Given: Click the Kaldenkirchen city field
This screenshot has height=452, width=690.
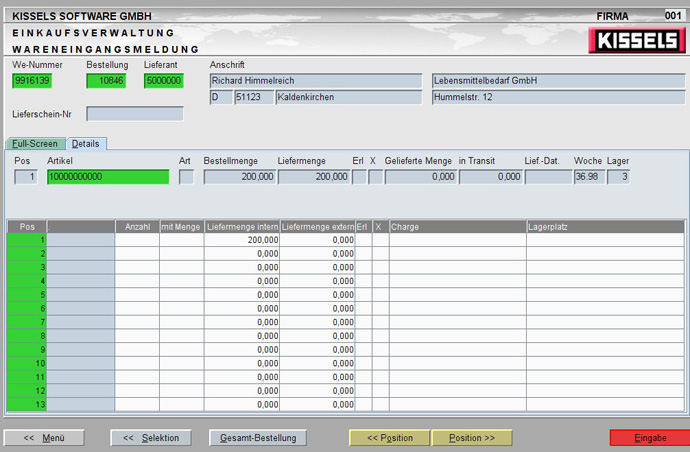Looking at the screenshot, I should point(349,97).
